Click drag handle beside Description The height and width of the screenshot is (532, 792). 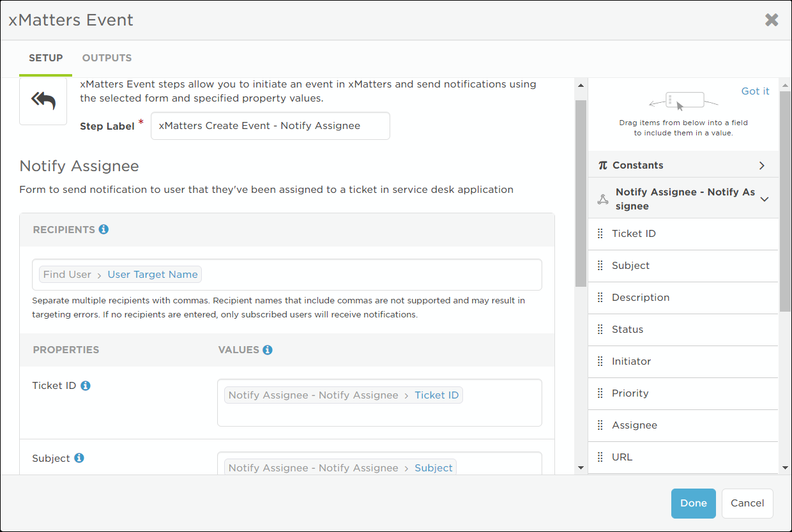600,298
